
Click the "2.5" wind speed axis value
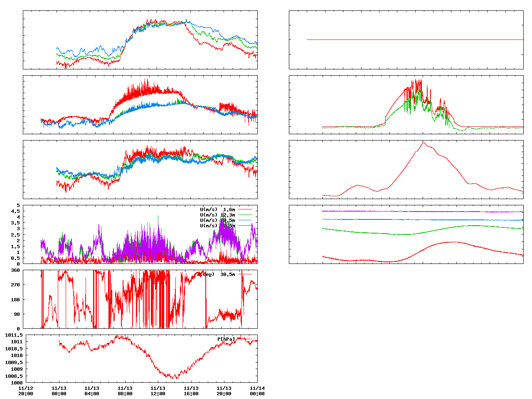(15, 235)
